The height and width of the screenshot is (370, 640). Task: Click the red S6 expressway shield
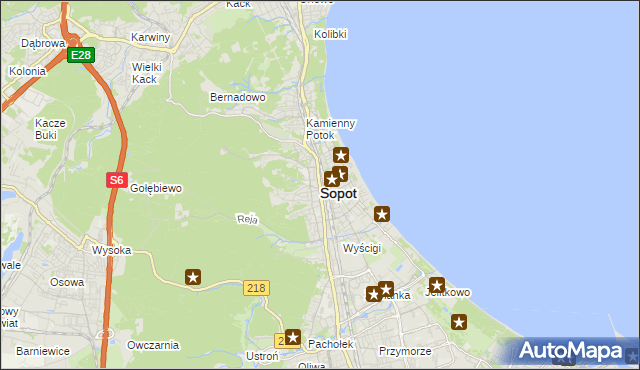click(x=117, y=180)
